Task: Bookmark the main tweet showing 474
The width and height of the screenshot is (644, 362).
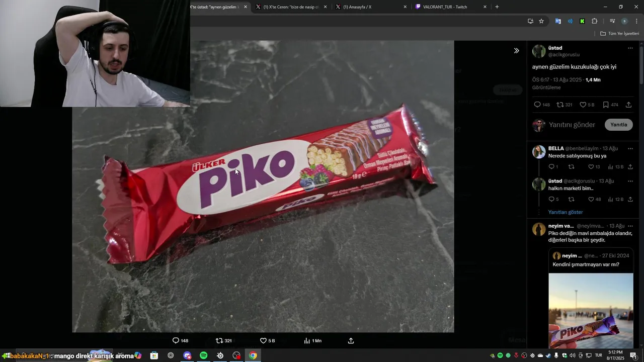Action: pyautogui.click(x=610, y=105)
